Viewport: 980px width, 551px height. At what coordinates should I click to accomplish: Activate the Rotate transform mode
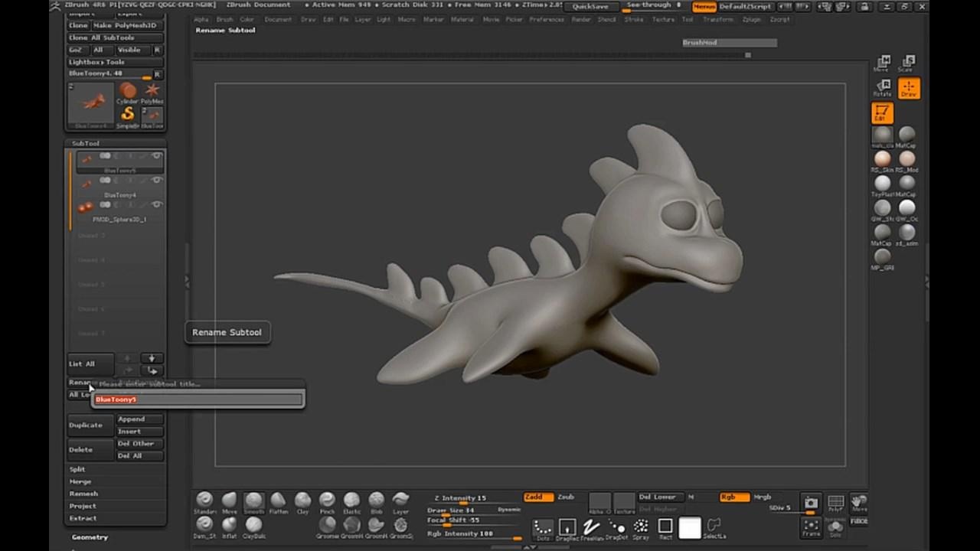(x=883, y=88)
